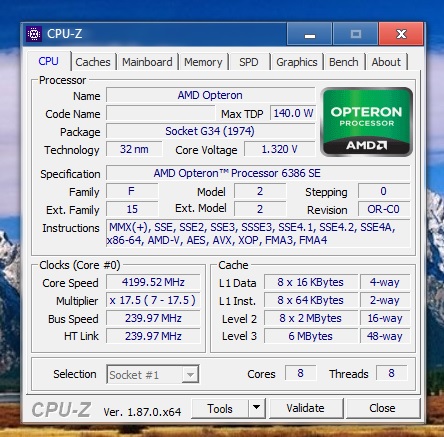
Task: Click Specification AMD Opteron Processor 6386 SE
Action: click(258, 173)
